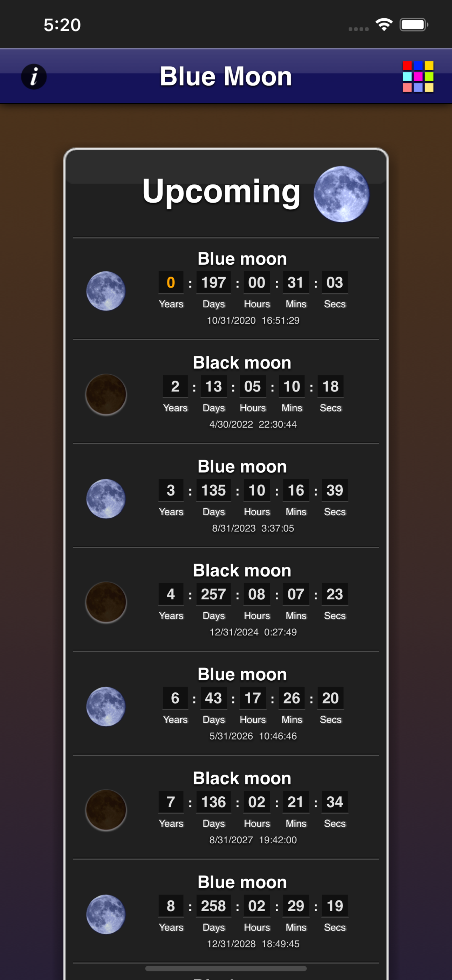Tap the Upcoming header title
The height and width of the screenshot is (980, 452).
[x=221, y=192]
